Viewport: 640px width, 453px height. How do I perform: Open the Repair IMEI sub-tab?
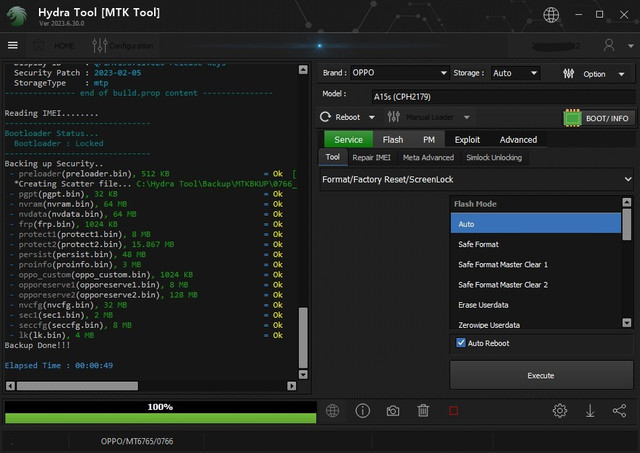(371, 158)
